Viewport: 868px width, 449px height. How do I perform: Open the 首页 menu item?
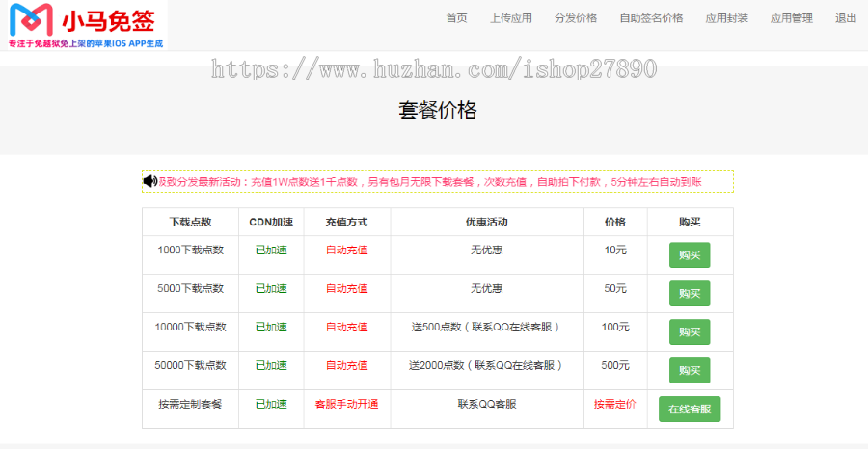click(x=456, y=18)
